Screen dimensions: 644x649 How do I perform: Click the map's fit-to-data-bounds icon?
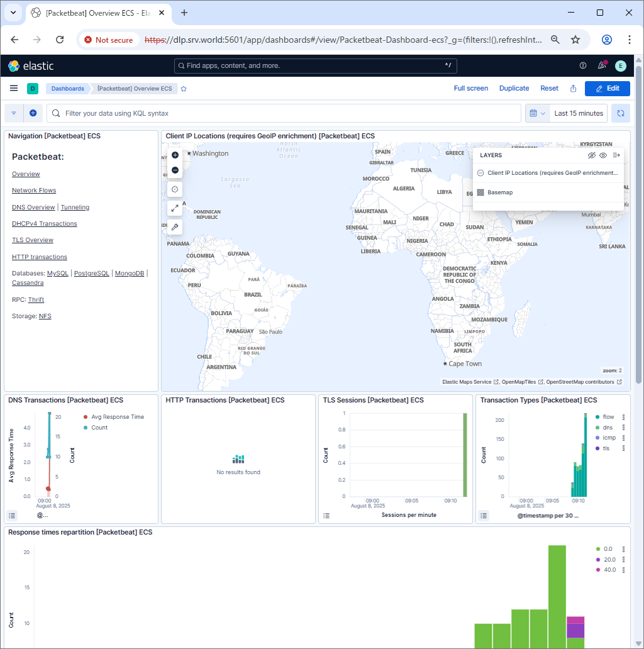point(175,189)
